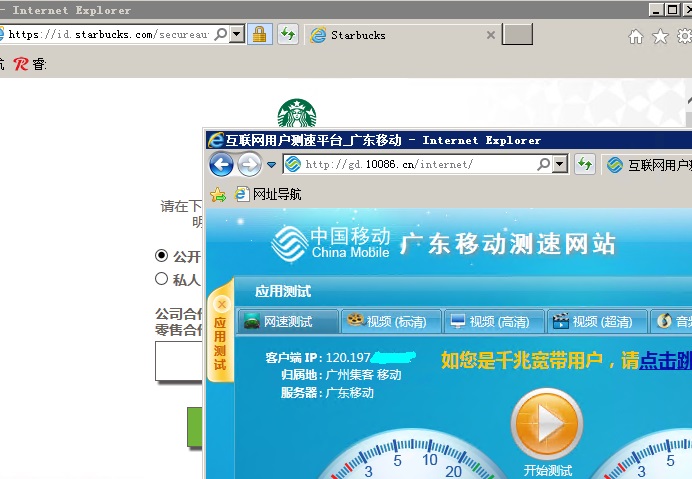Click the lock security icon in Starbucks window
The image size is (692, 479).
click(x=260, y=34)
